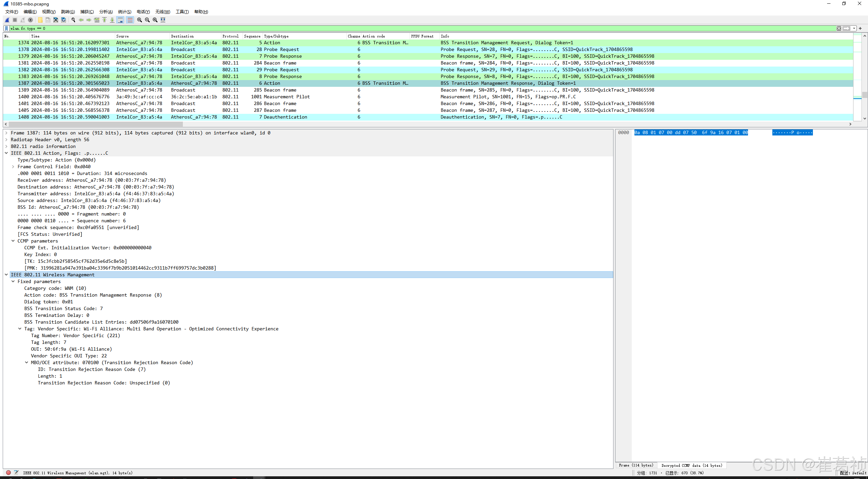Click the close capture file icon
Image resolution: width=868 pixels, height=479 pixels.
(56, 20)
